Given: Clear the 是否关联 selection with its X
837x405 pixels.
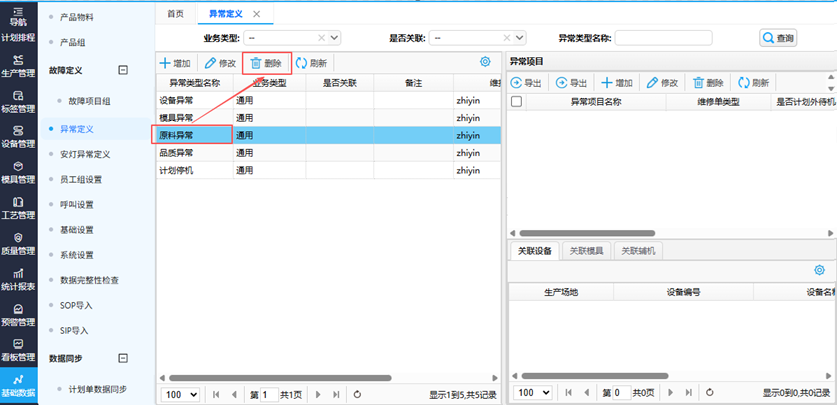Looking at the screenshot, I should pyautogui.click(x=507, y=38).
